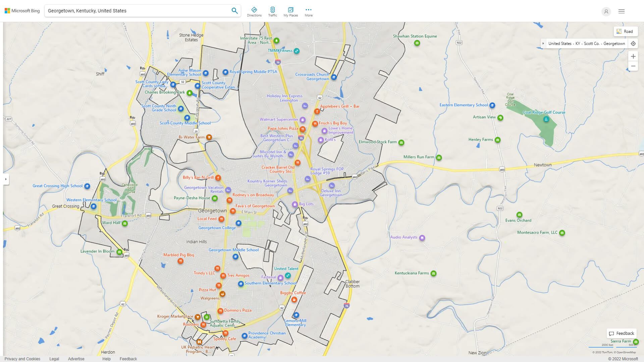Click the Walmart Supercenter map pin
This screenshot has width=644, height=362.
coord(303,119)
